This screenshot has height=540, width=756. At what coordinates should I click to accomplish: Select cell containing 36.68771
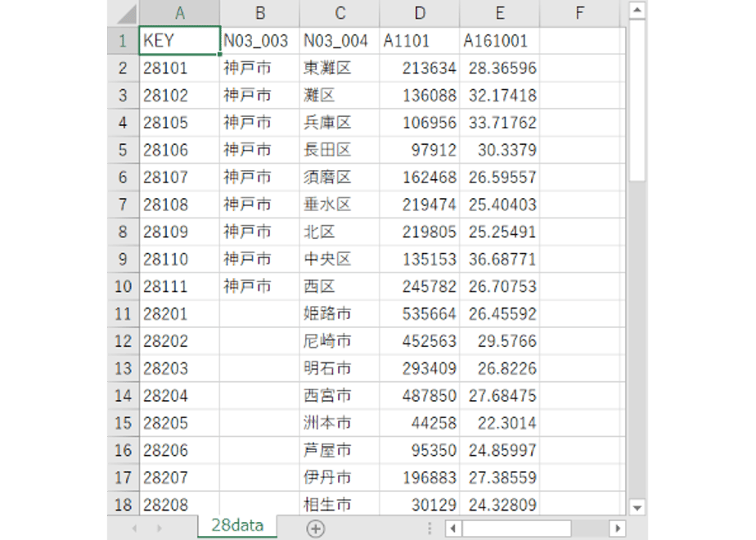coord(499,259)
